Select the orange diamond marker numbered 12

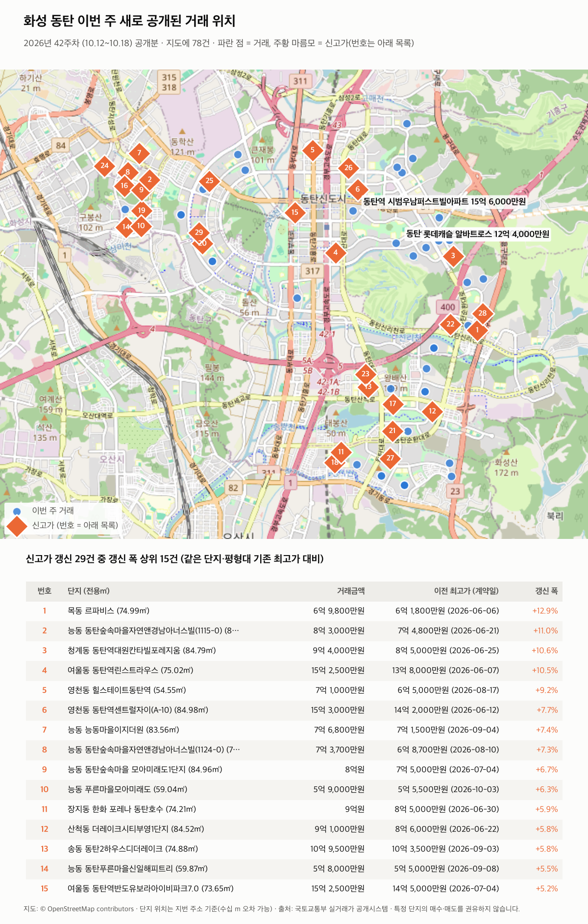click(432, 411)
